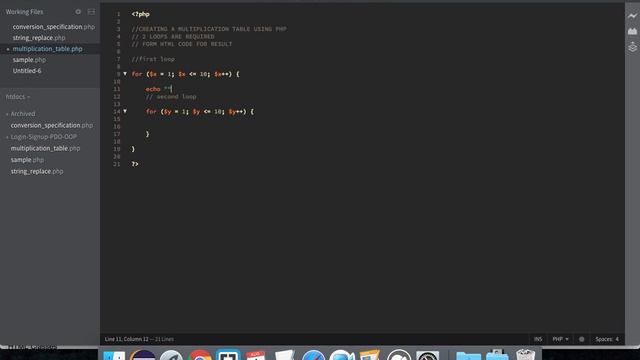Collapse the first for loop at line 9
This screenshot has height=360, width=640.
point(125,74)
